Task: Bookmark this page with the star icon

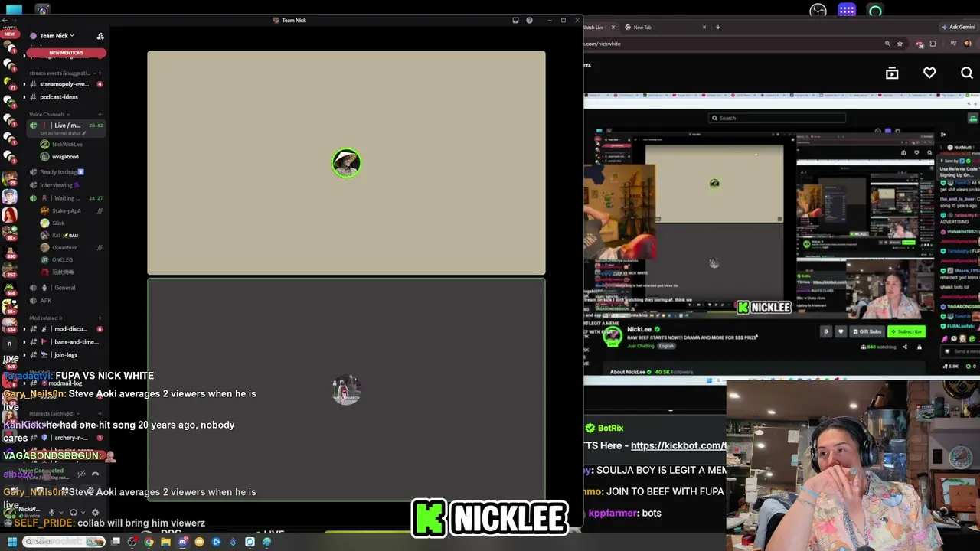Action: pos(900,44)
